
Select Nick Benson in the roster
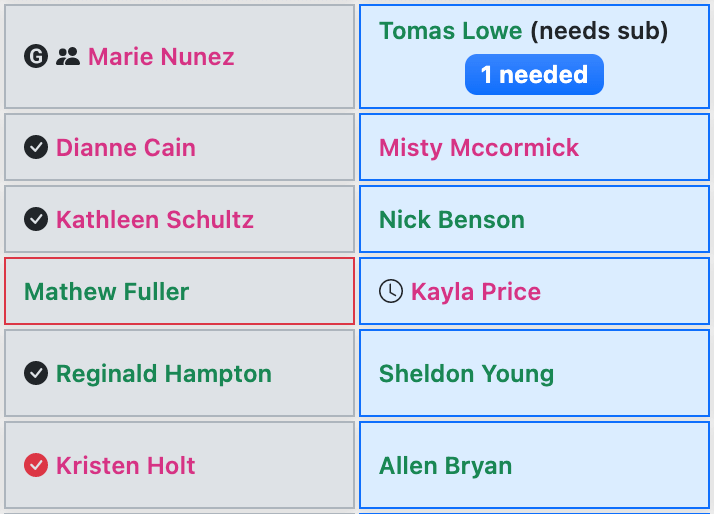(x=452, y=219)
